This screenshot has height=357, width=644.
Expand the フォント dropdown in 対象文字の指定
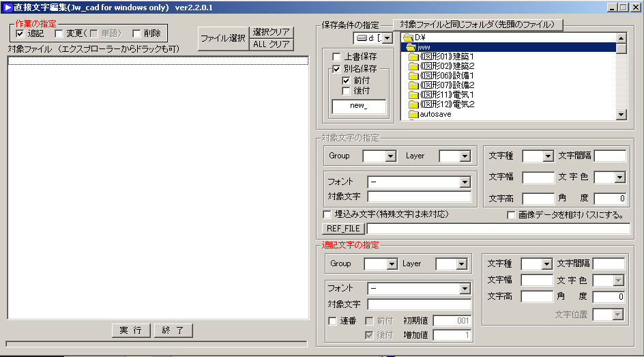pyautogui.click(x=465, y=182)
